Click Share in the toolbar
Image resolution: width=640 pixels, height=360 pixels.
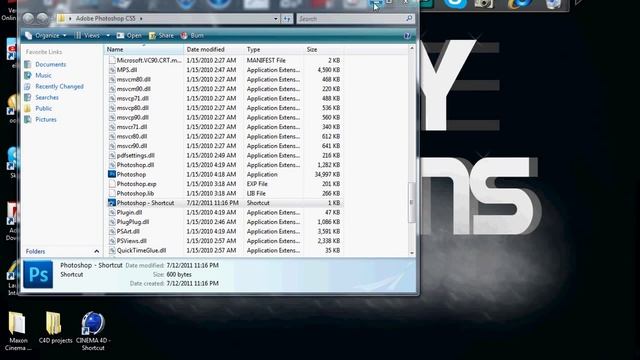pyautogui.click(x=161, y=36)
